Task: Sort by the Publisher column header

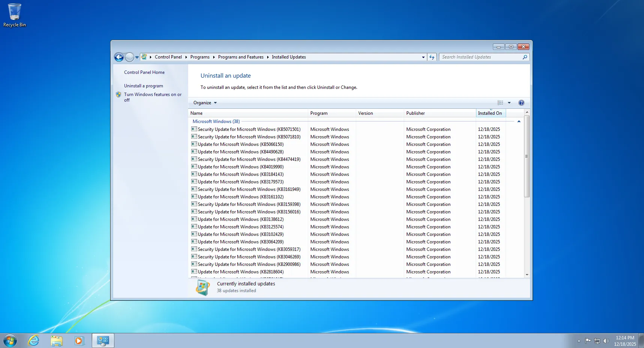Action: coord(440,113)
